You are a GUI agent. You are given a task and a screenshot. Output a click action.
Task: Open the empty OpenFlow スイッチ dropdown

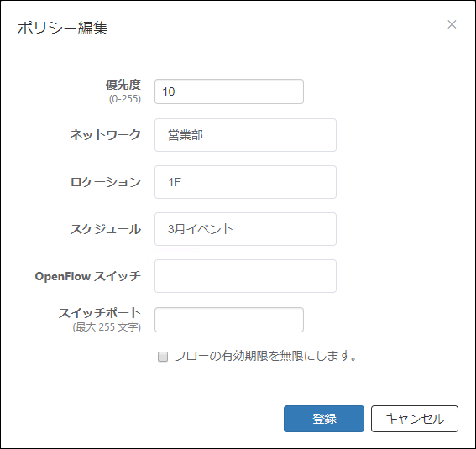pyautogui.click(x=245, y=276)
